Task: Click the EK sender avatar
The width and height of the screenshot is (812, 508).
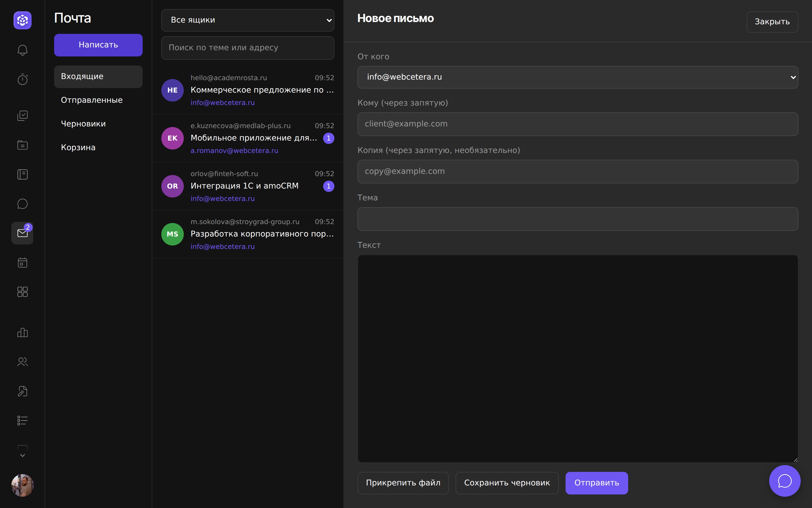Action: tap(173, 138)
